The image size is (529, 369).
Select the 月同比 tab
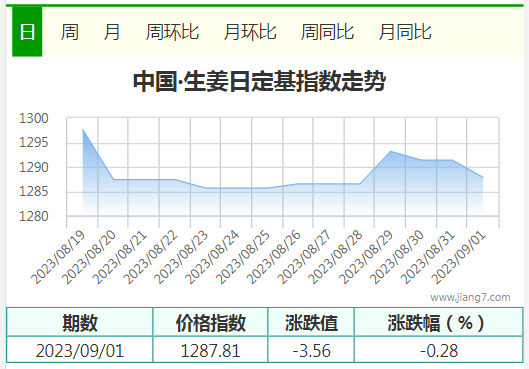click(x=405, y=32)
